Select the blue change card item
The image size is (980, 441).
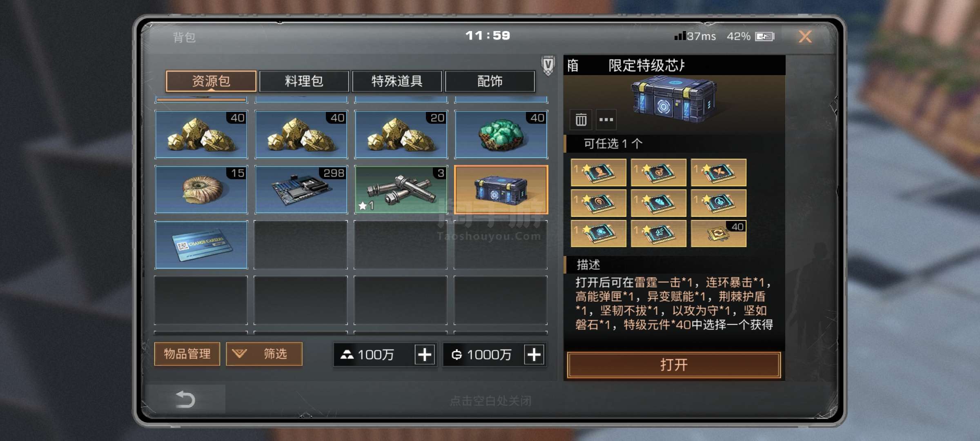[201, 245]
